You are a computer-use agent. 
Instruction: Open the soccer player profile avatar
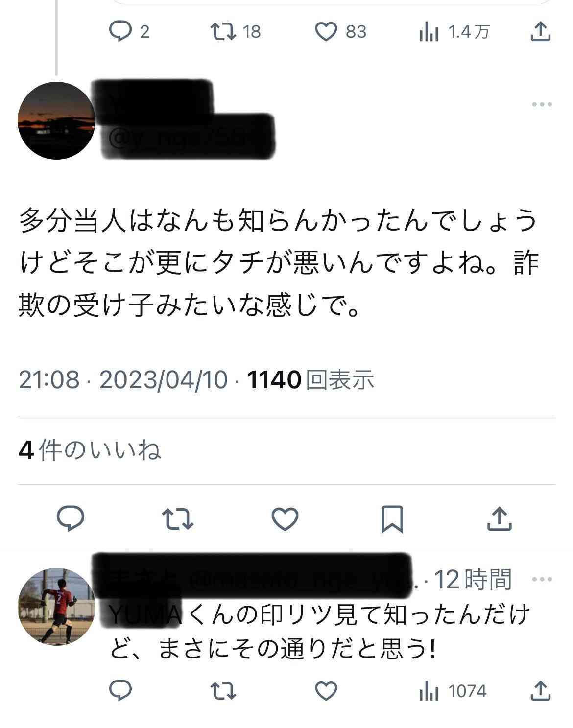pos(57,606)
